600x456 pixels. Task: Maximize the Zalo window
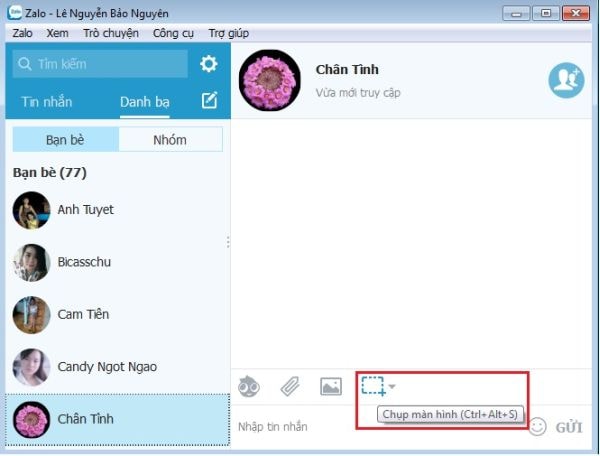(x=546, y=13)
